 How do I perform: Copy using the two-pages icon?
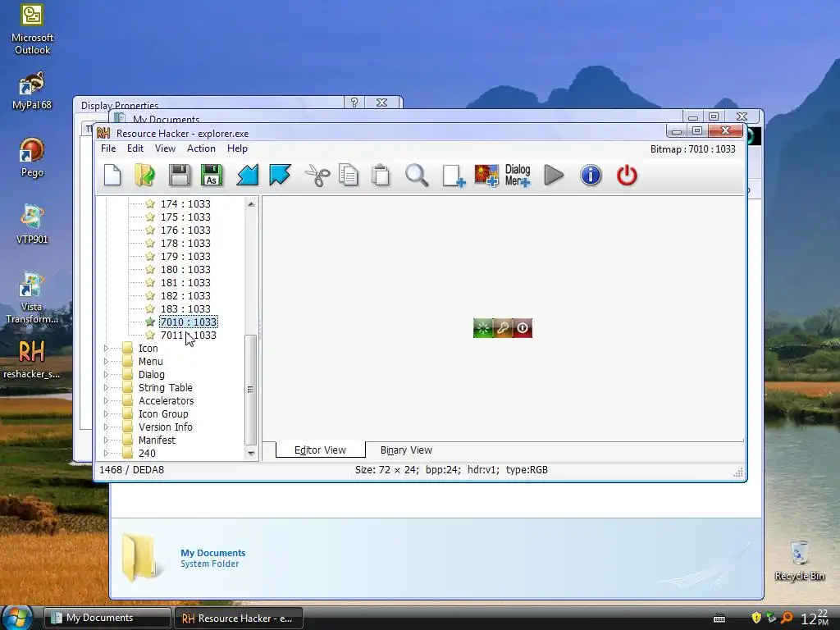point(349,176)
